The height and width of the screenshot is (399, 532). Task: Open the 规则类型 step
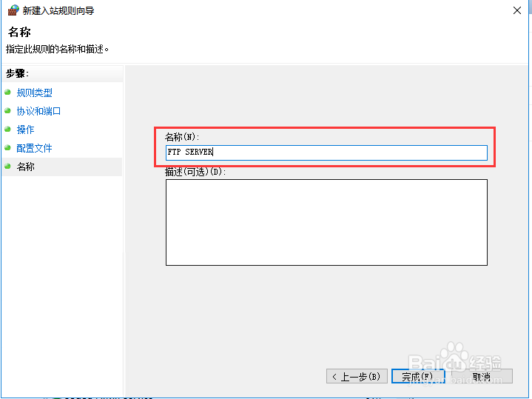pos(34,93)
